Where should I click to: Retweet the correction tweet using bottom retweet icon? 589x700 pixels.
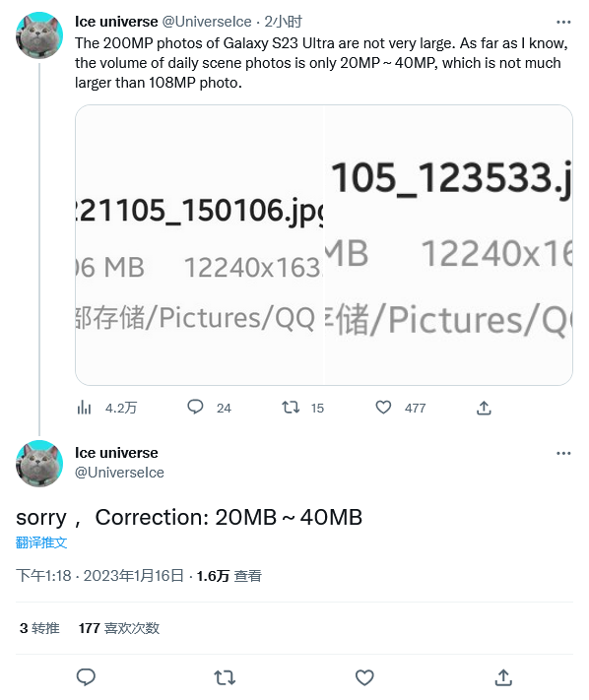tap(225, 677)
